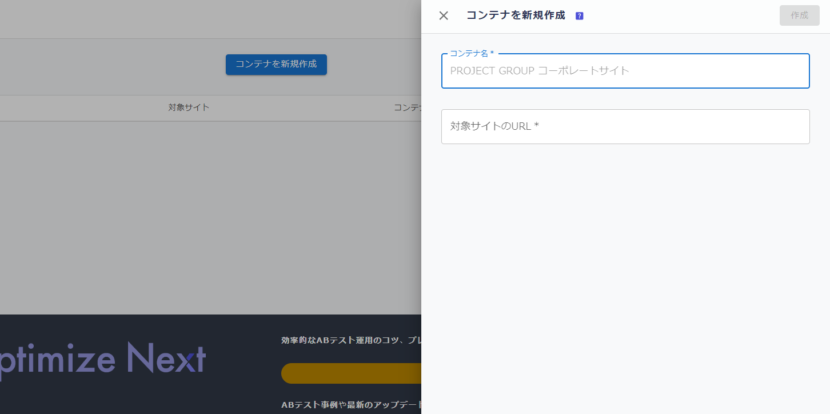Focus the コンテナ名 input field
Viewport: 830px width, 414px height.
coord(625,71)
